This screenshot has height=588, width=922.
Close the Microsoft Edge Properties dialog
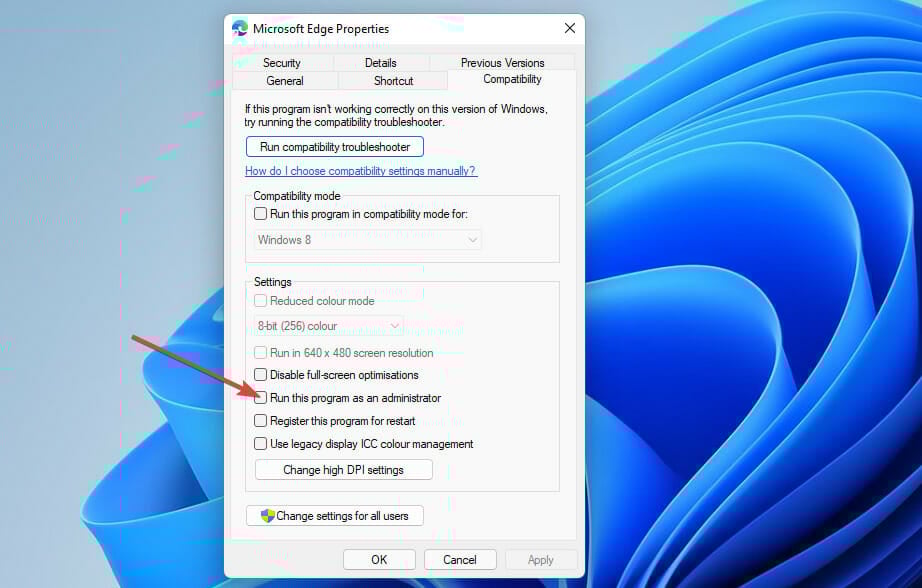pyautogui.click(x=569, y=28)
